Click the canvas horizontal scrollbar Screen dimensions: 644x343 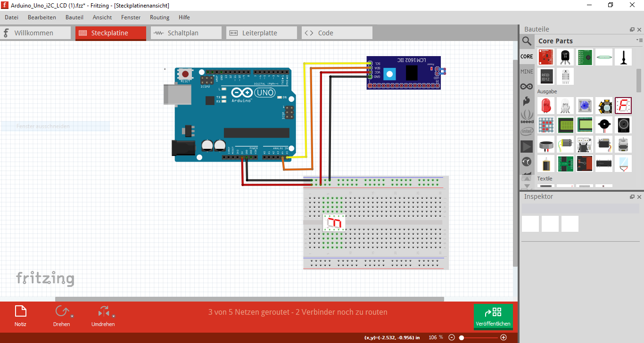coord(249,299)
